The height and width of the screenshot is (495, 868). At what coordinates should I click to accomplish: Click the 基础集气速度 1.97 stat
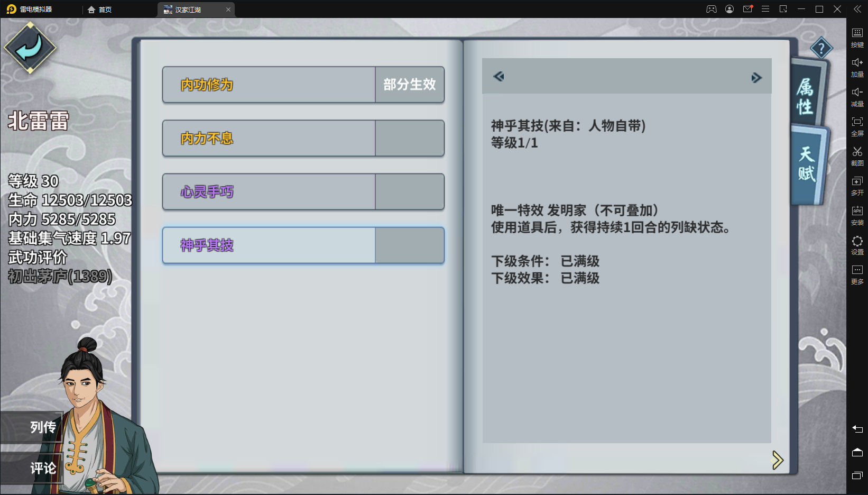coord(69,238)
